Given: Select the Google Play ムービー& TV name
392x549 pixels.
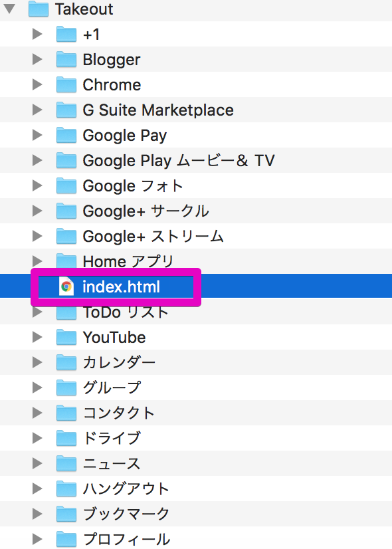Looking at the screenshot, I should (179, 161).
